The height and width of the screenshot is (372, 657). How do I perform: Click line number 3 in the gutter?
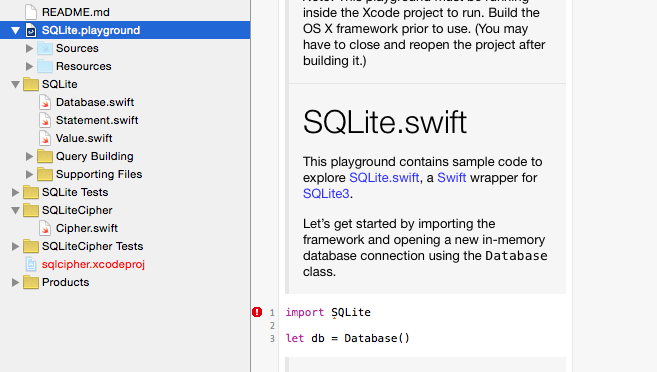coord(272,338)
